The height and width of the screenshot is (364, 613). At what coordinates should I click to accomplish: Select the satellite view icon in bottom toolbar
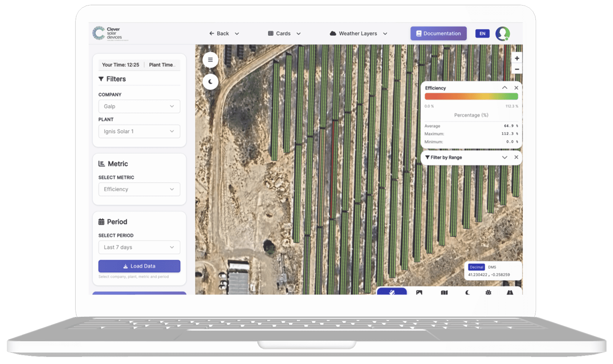(392, 293)
